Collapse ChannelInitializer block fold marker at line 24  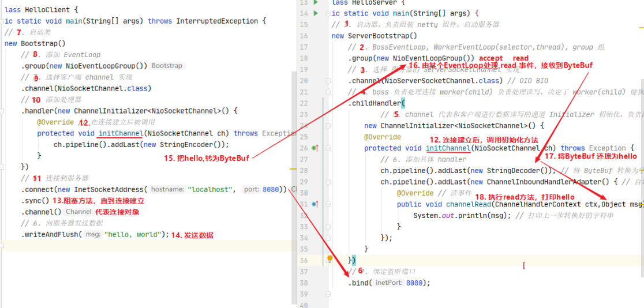coord(329,125)
